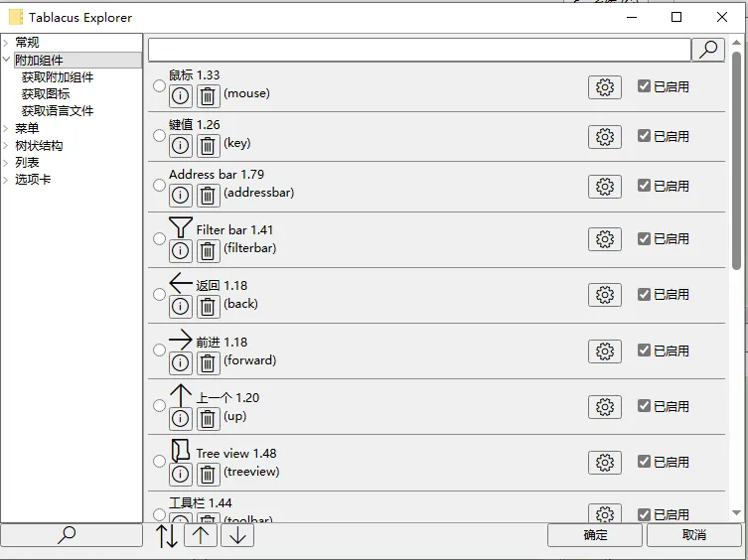Open info for the mouse add-on

coord(181,96)
